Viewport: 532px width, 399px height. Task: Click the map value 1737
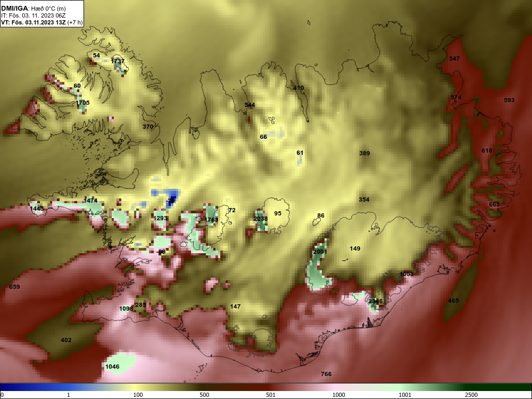point(118,61)
